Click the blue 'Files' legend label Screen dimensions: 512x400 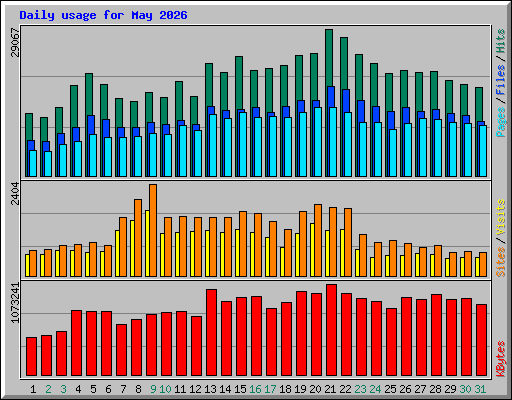[x=501, y=80]
